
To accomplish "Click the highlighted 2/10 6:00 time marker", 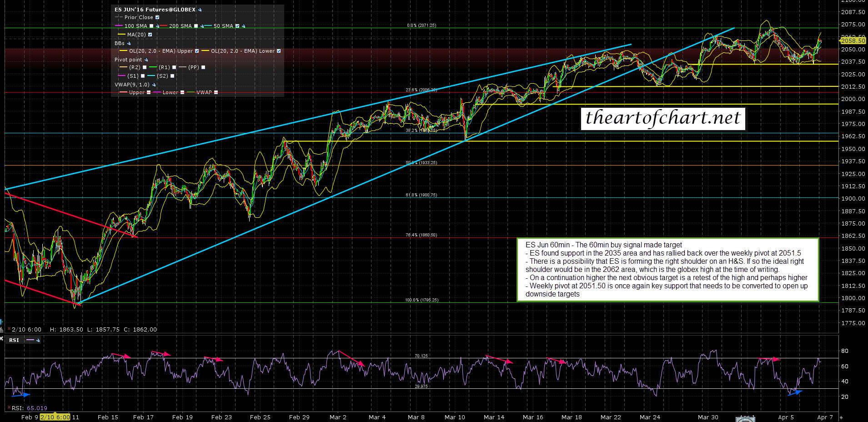I will tap(55, 417).
